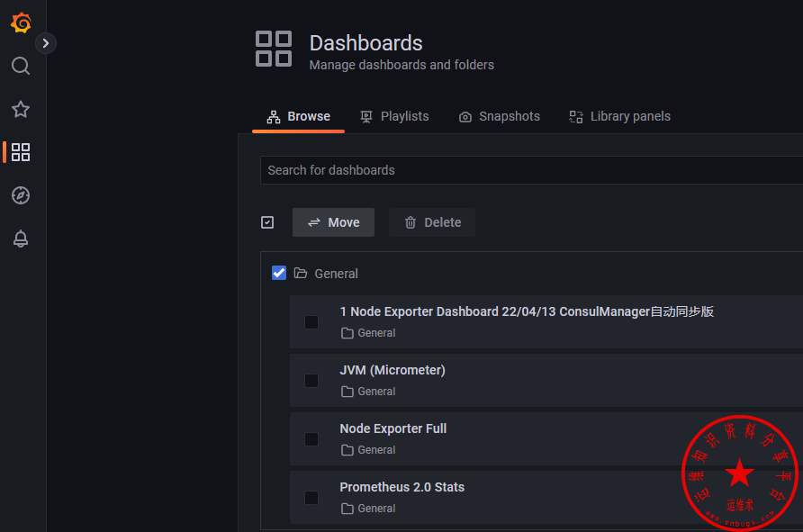The width and height of the screenshot is (803, 532).
Task: Open Starred dashboards star icon
Action: pos(21,109)
